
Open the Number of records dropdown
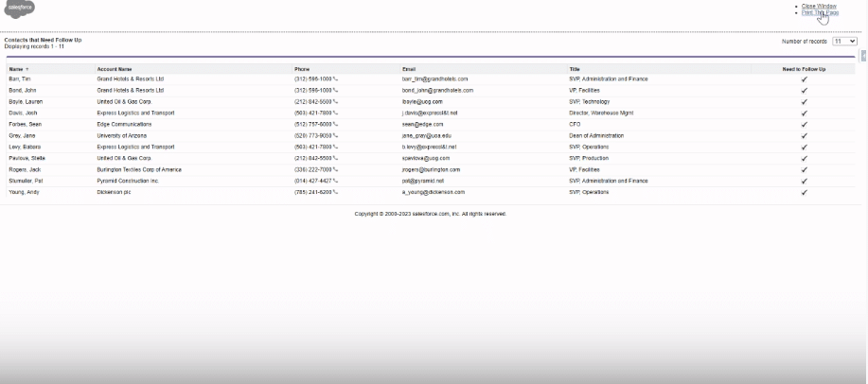tap(844, 42)
